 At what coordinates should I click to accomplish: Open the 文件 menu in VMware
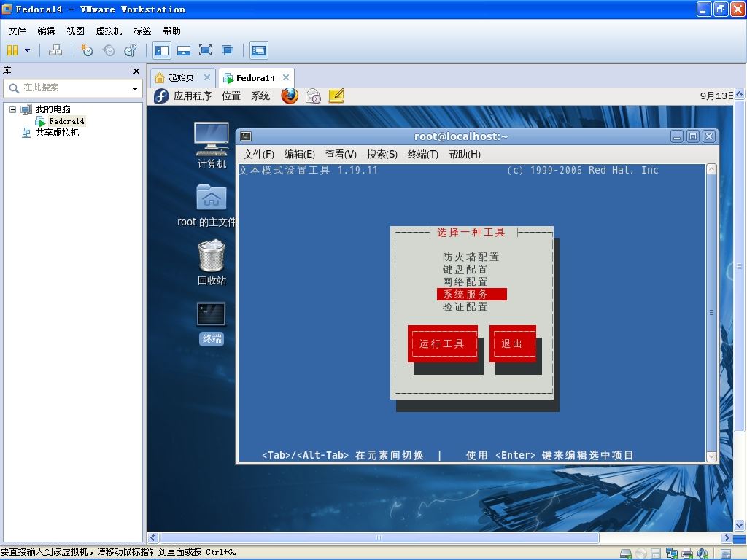tap(17, 31)
